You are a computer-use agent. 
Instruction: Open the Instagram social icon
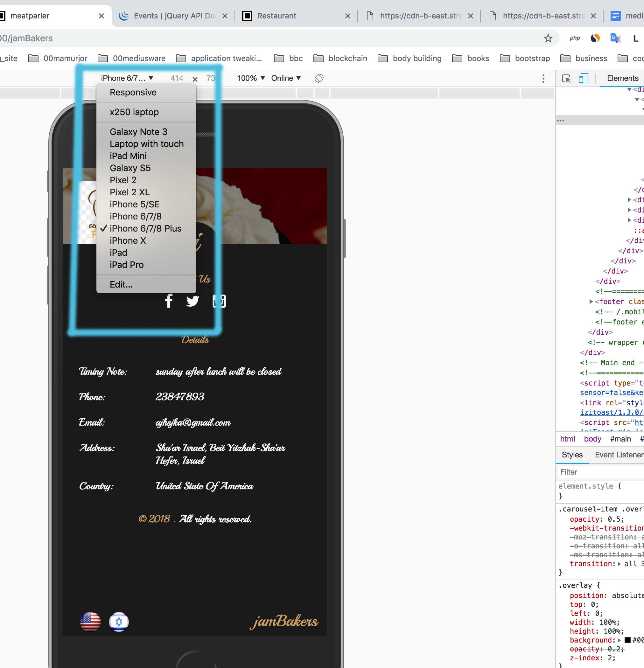tap(219, 301)
